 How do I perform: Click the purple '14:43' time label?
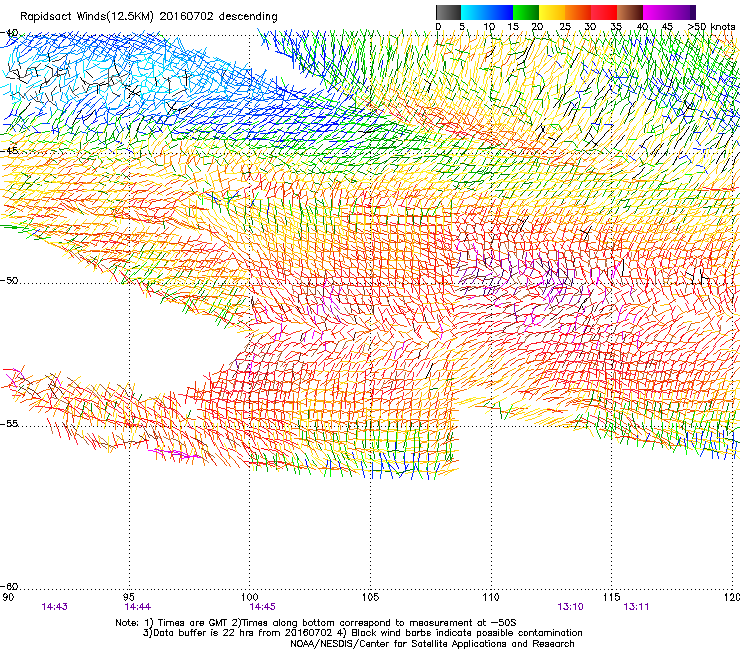click(55, 607)
